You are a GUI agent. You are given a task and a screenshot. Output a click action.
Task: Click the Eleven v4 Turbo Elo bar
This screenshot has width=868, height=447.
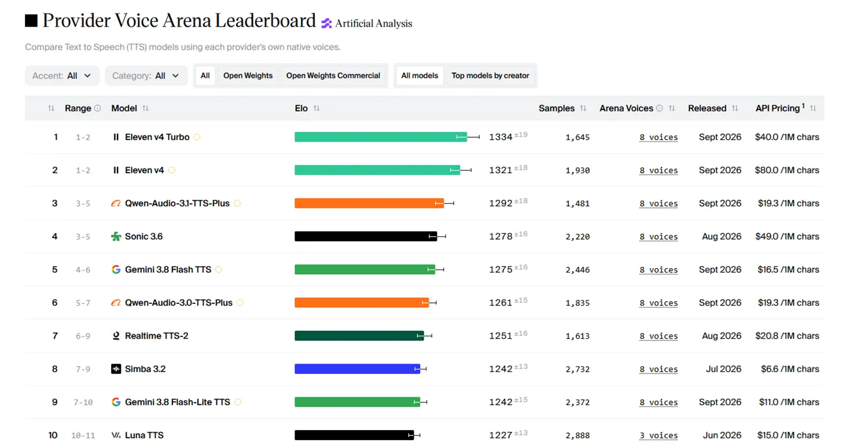[380, 137]
